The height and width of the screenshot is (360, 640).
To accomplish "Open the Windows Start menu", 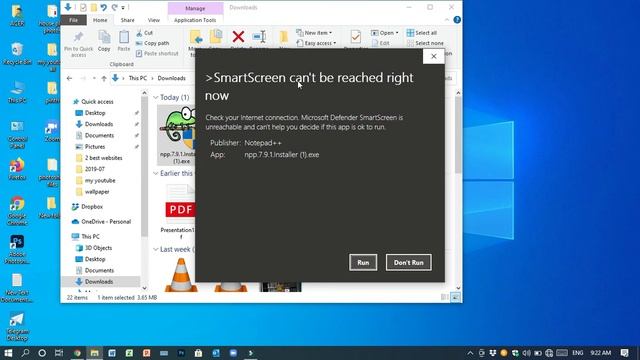I will pyautogui.click(x=8, y=353).
